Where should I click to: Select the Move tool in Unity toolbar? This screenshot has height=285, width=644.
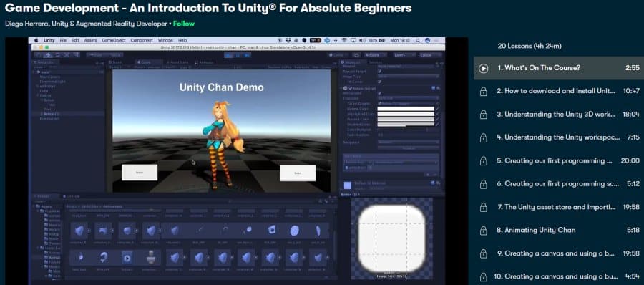48,55
